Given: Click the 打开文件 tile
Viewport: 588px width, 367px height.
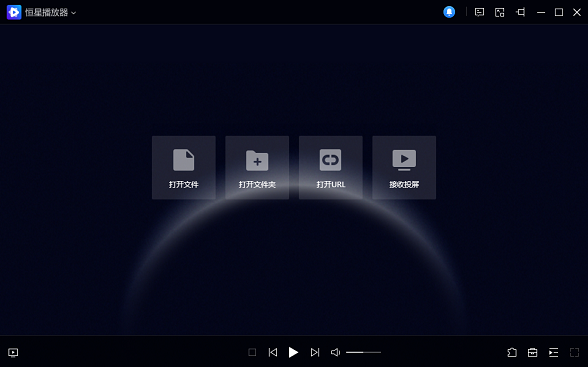Looking at the screenshot, I should 184,168.
